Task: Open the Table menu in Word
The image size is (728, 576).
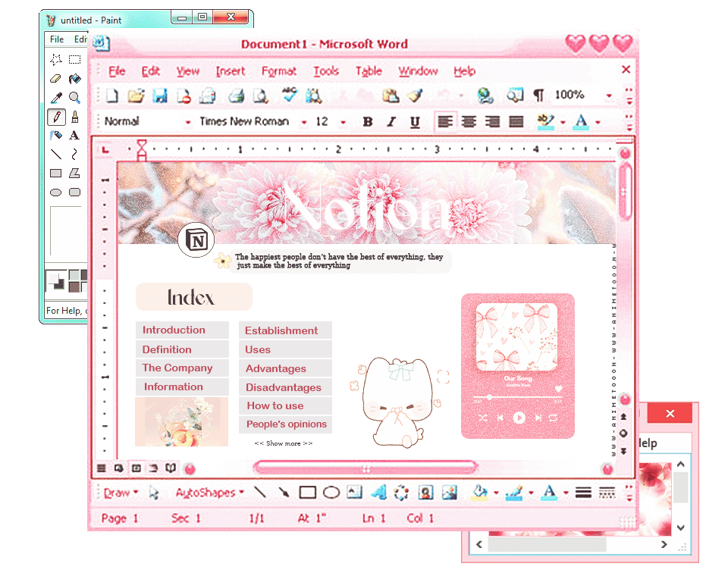Action: tap(369, 71)
